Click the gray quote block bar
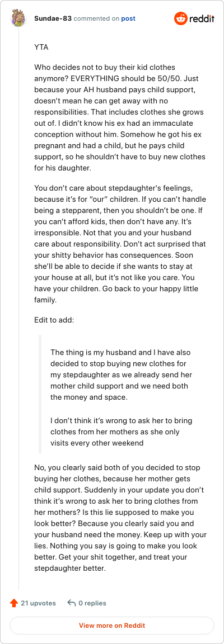The width and height of the screenshot is (224, 644). 40,394
